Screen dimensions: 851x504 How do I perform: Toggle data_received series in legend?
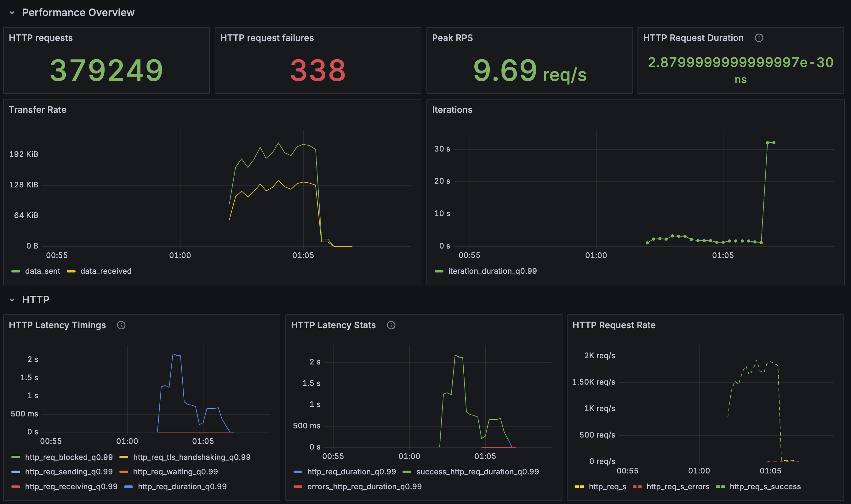tap(106, 271)
